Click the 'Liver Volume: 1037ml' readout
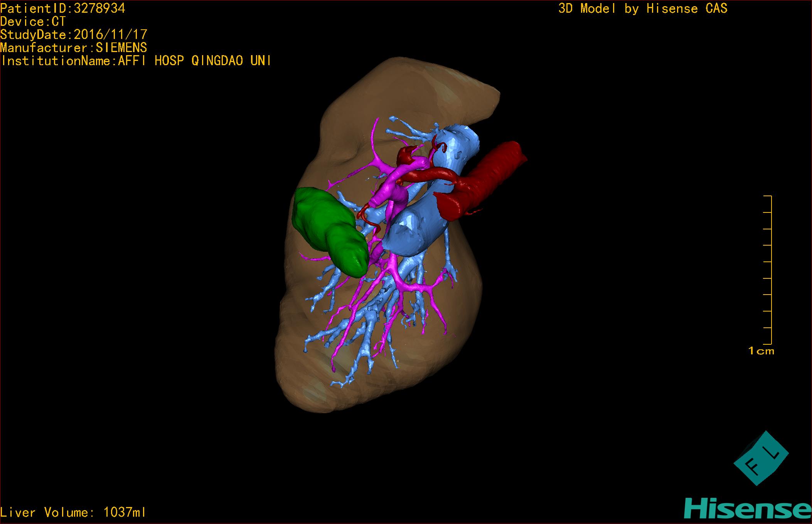Viewport: 812px width, 524px height. click(x=73, y=512)
